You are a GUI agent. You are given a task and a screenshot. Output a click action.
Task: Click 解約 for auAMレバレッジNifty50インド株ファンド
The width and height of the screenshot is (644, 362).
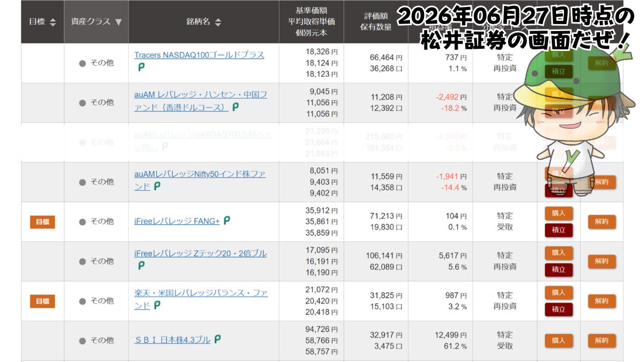click(x=602, y=182)
